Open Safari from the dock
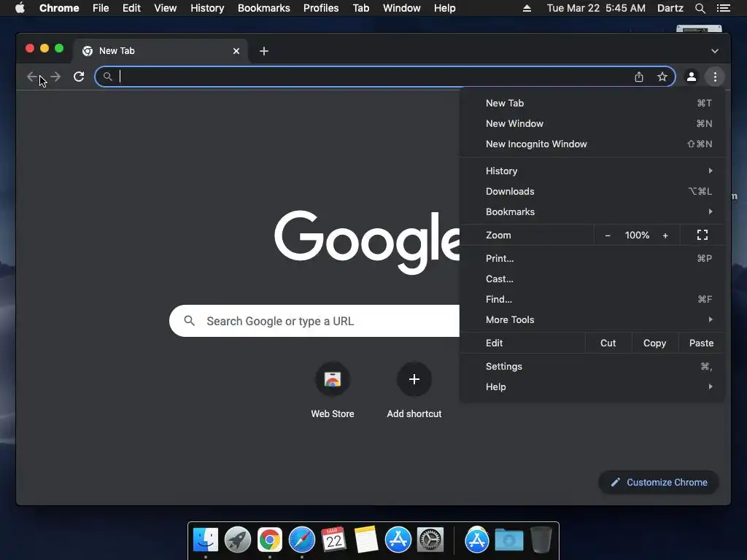 click(x=302, y=540)
